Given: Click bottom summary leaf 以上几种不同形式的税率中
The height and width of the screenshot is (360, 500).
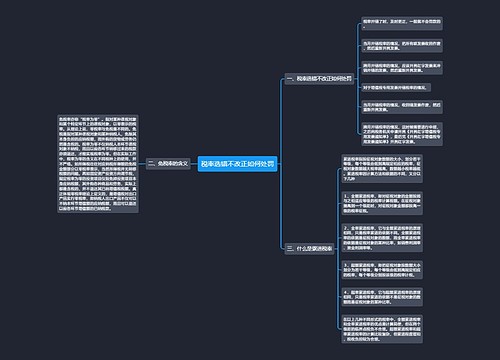Looking at the screenshot, I should click(382, 329).
